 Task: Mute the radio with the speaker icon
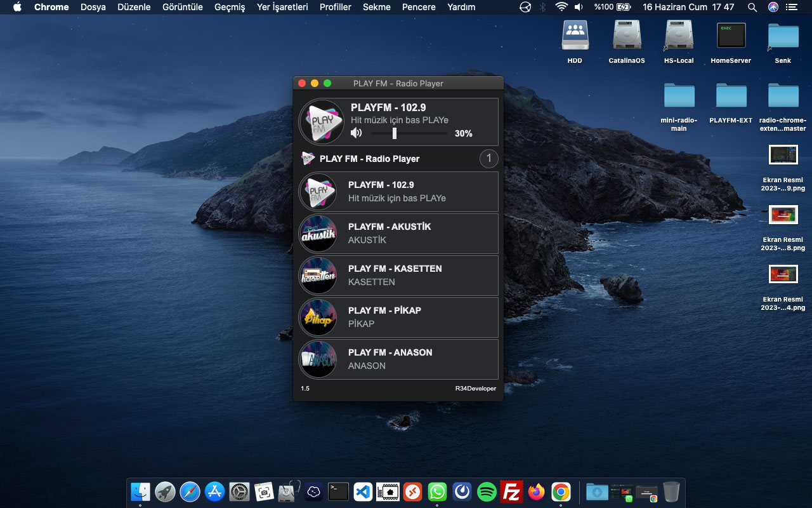tap(357, 133)
